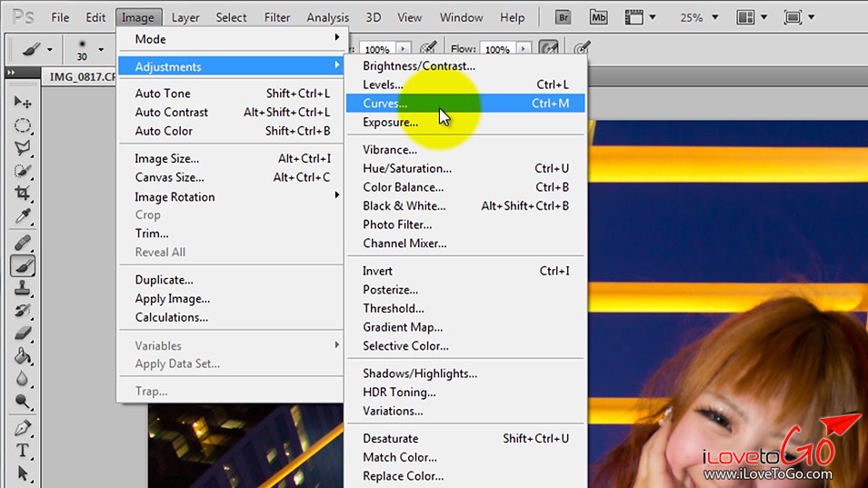
Task: Open the Layer menu
Action: click(185, 17)
